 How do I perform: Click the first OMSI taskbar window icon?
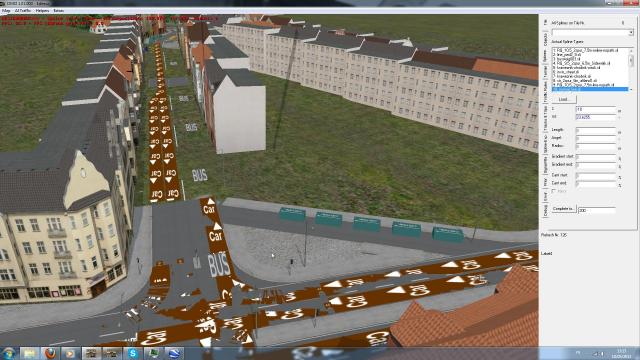click(x=91, y=354)
